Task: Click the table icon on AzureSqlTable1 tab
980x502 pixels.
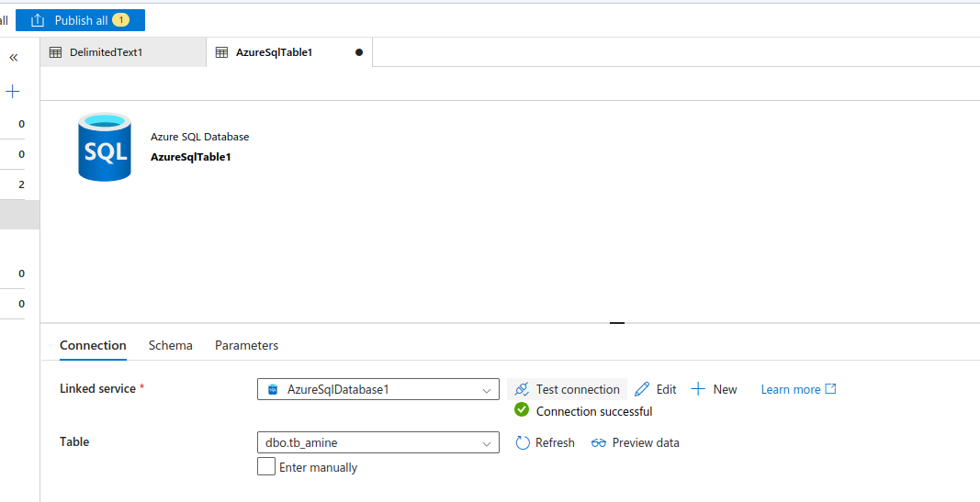Action: point(221,52)
